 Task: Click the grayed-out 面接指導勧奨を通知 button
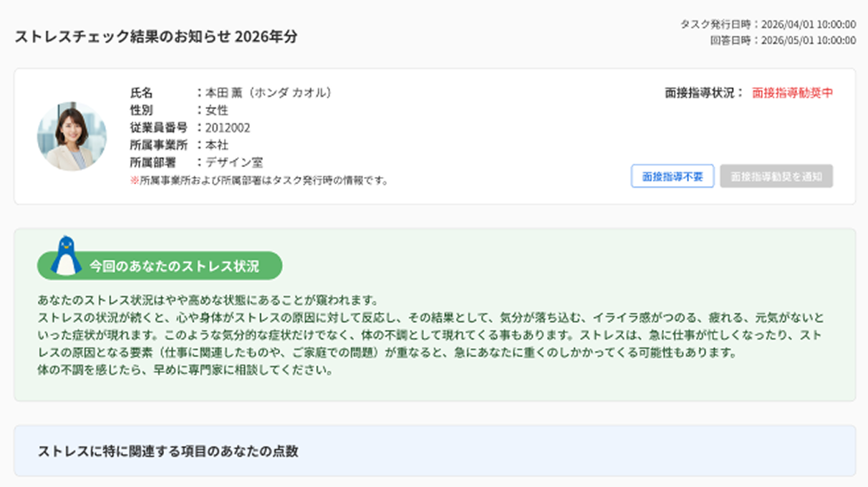(776, 176)
